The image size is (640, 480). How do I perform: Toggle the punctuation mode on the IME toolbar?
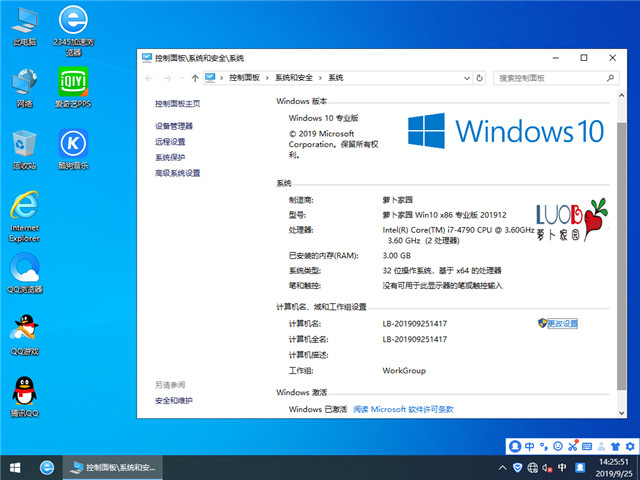click(544, 447)
